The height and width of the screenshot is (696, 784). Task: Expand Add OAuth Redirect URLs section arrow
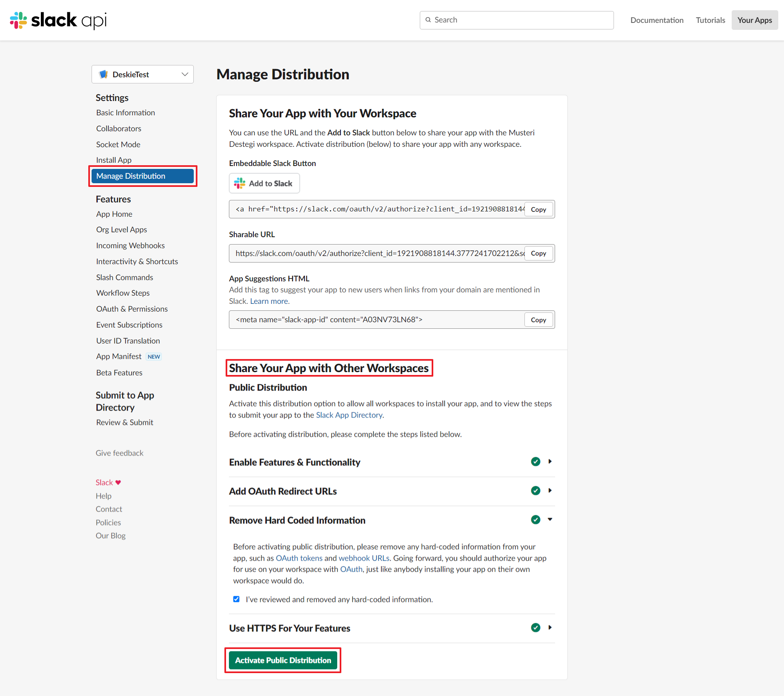550,491
